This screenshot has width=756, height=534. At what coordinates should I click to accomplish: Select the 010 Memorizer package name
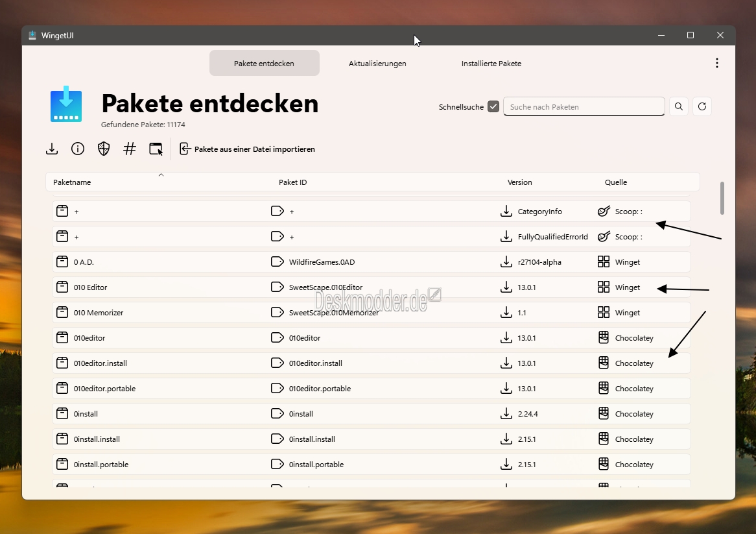click(99, 313)
